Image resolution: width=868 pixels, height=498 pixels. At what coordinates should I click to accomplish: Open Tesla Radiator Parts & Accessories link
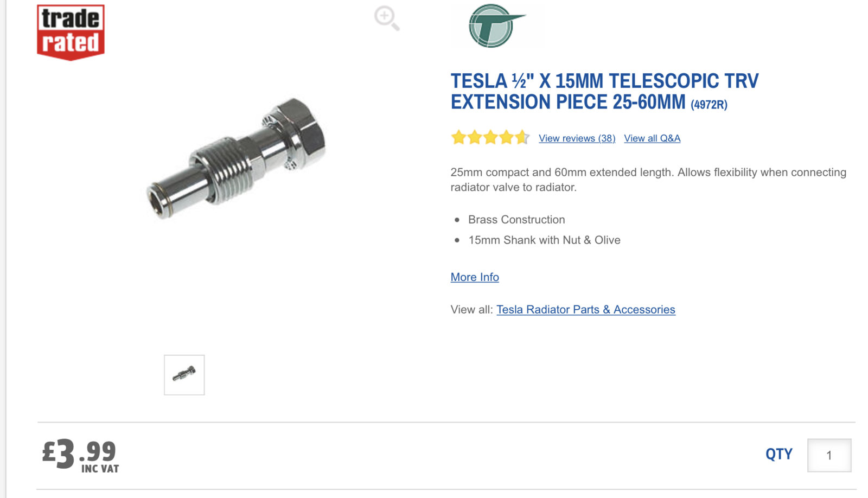click(x=585, y=310)
